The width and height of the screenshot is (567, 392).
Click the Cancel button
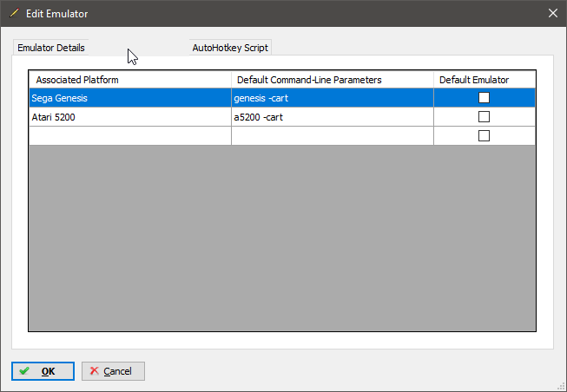113,371
